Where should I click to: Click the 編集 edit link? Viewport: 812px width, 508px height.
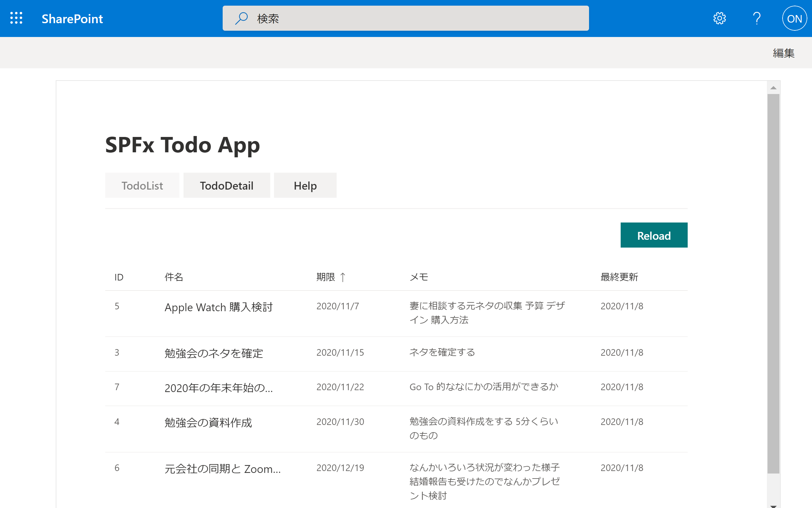pos(784,53)
